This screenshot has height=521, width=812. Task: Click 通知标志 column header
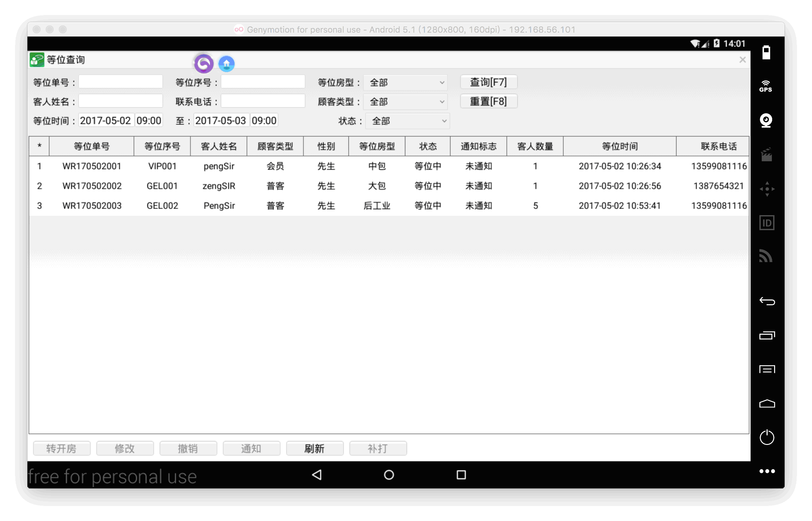(479, 147)
